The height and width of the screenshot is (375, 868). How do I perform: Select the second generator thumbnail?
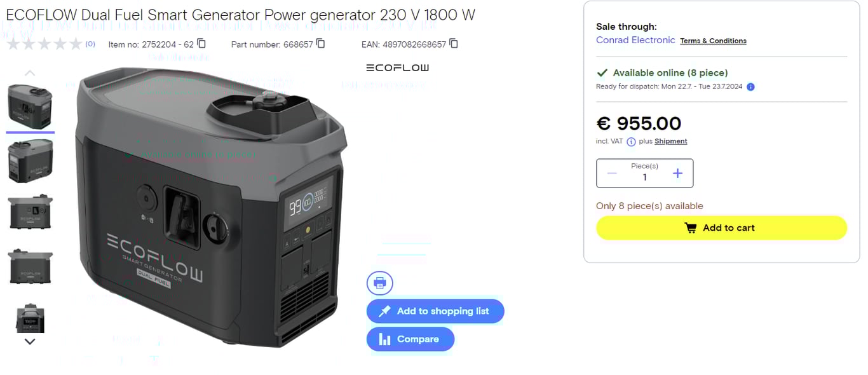[x=30, y=161]
